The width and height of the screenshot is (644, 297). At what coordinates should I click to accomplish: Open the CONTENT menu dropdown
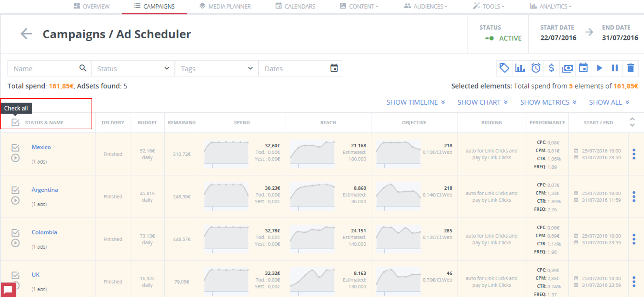[359, 6]
